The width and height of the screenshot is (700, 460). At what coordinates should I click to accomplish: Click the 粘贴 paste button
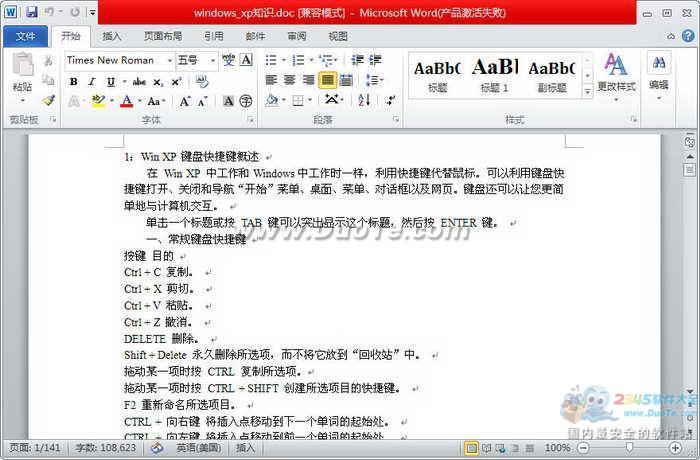pos(22,77)
